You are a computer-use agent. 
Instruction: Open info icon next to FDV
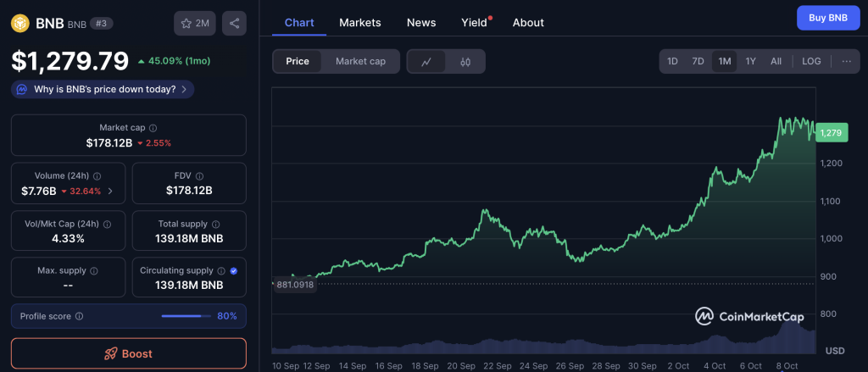[x=199, y=176]
